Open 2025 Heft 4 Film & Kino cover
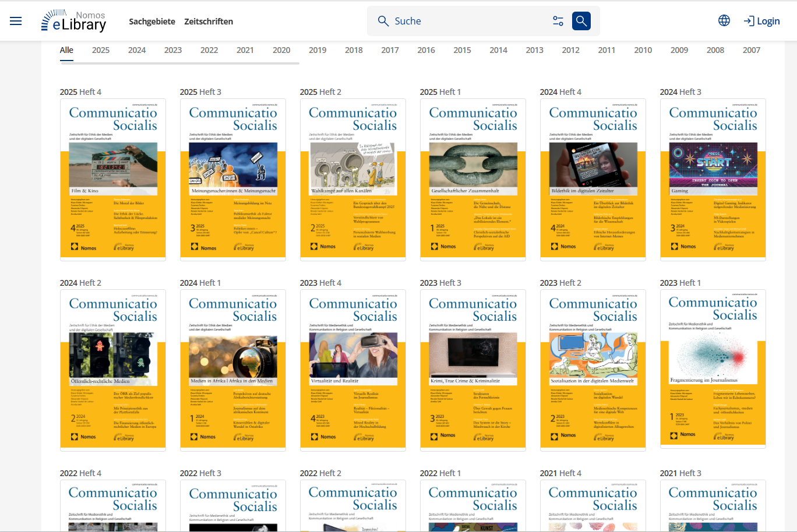 coord(113,179)
